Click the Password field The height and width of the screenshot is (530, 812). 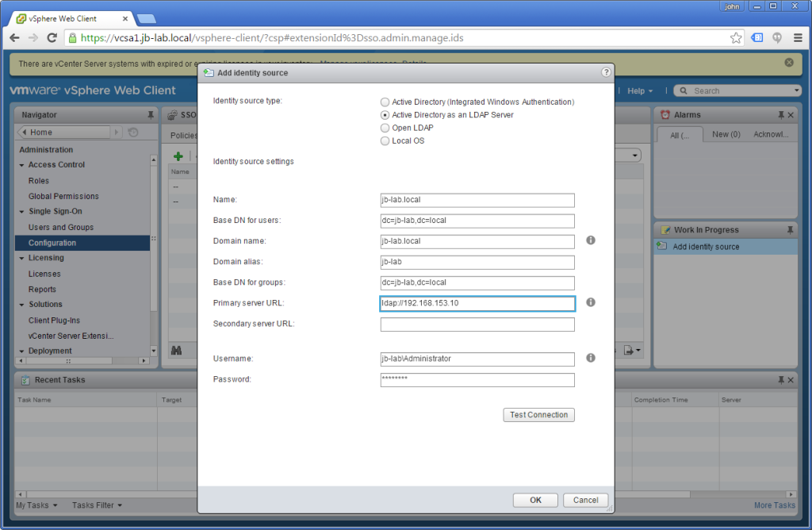pos(477,380)
